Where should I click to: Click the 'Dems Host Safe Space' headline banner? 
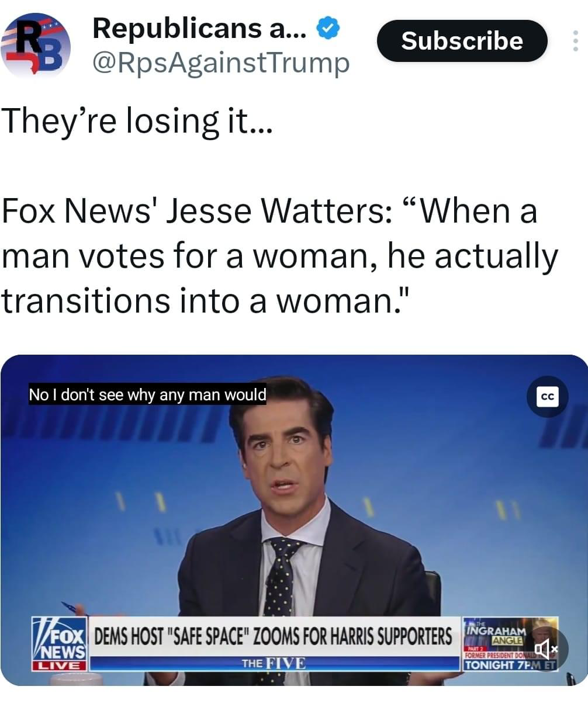tap(274, 636)
